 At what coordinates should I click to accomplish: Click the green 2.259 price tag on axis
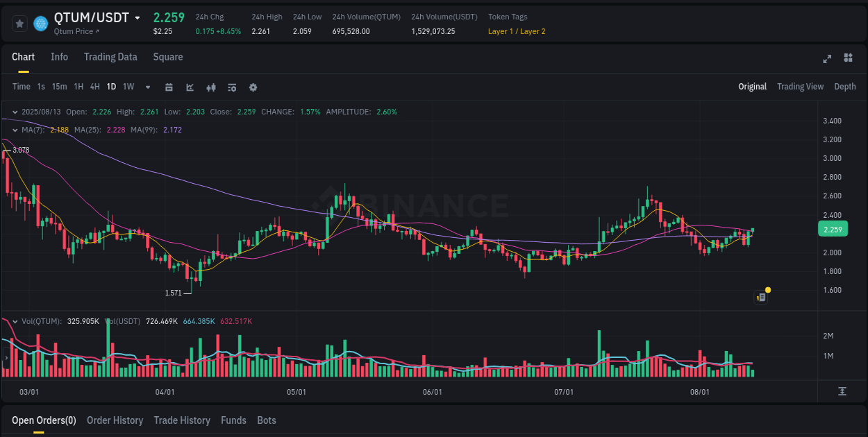coord(833,229)
